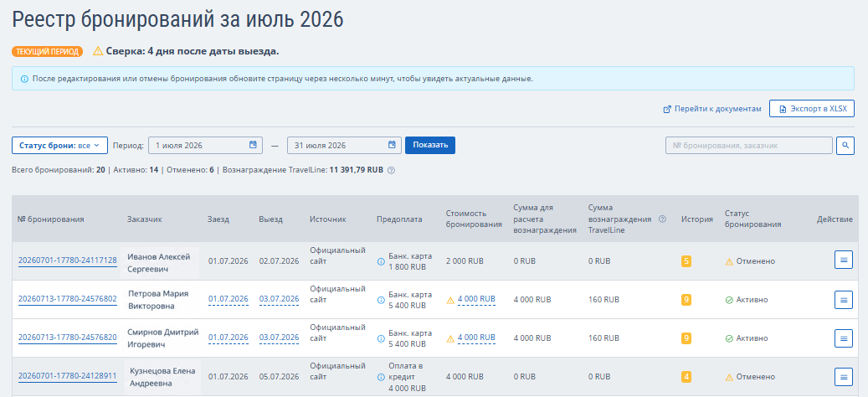The height and width of the screenshot is (397, 868).
Task: Click green Активно check icon in Смирнов row
Action: point(729,338)
